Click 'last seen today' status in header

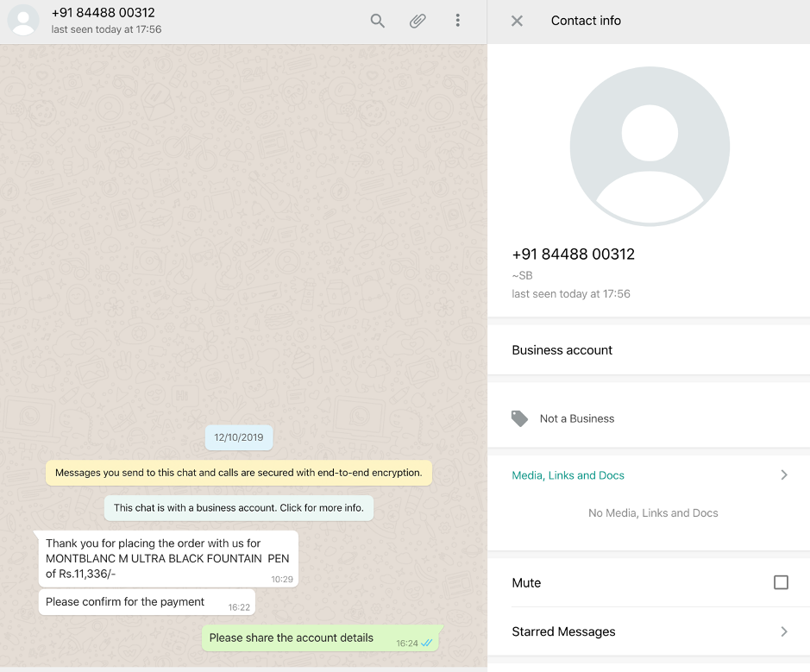(106, 29)
